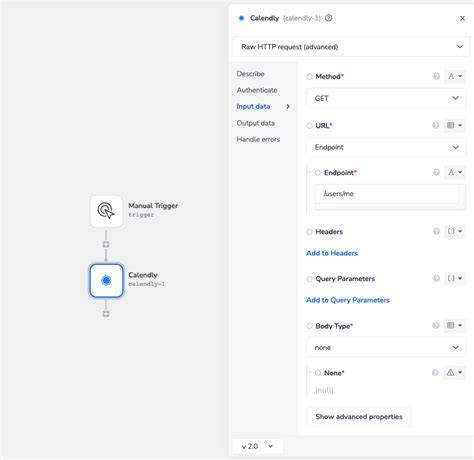Open the Authenticate section

point(257,90)
